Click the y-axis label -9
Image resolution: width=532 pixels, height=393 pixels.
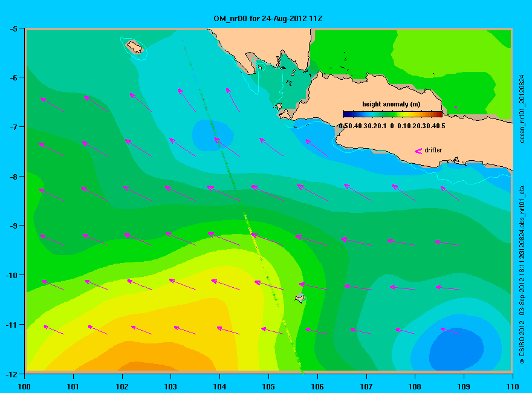[13, 226]
